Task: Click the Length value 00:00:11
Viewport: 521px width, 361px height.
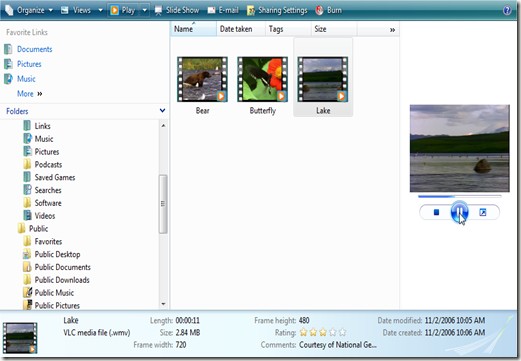Action: [187, 321]
